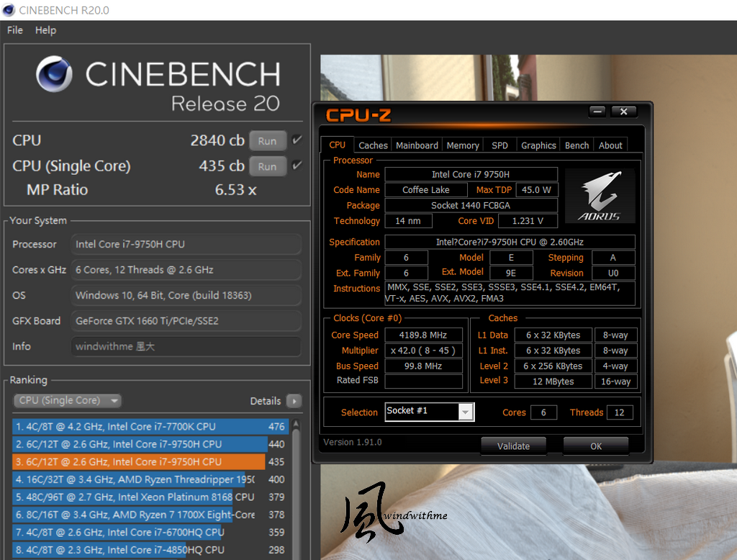Select the AMD Ryzen Threadripper ranking row
Image resolution: width=737 pixels, height=560 pixels.
click(x=150, y=479)
